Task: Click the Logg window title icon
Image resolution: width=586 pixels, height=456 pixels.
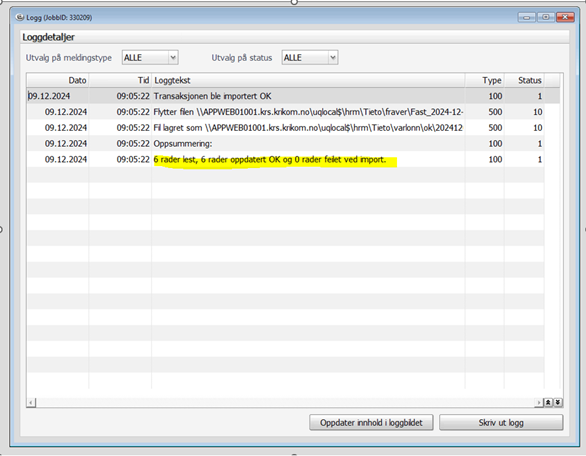Action: 20,17
